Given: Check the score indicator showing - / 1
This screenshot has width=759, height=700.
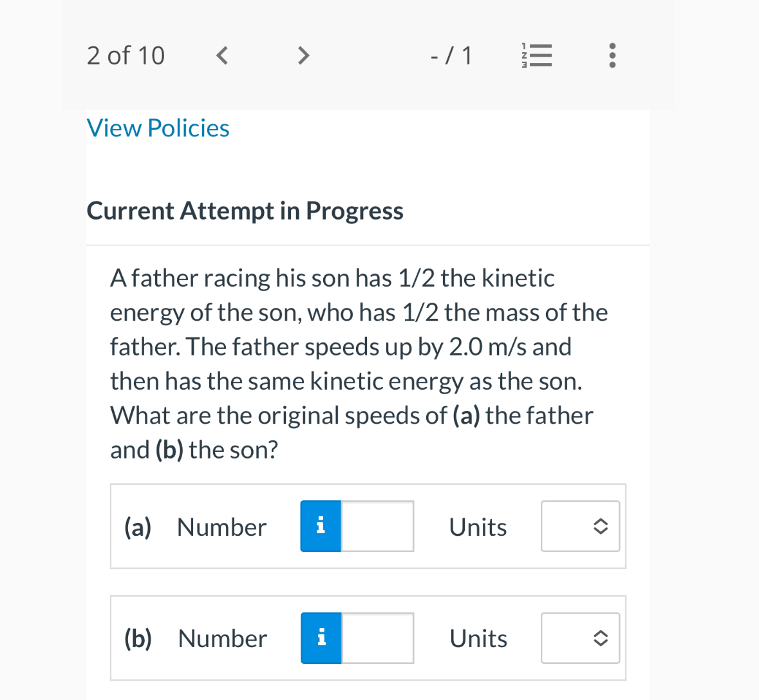Looking at the screenshot, I should 451,55.
